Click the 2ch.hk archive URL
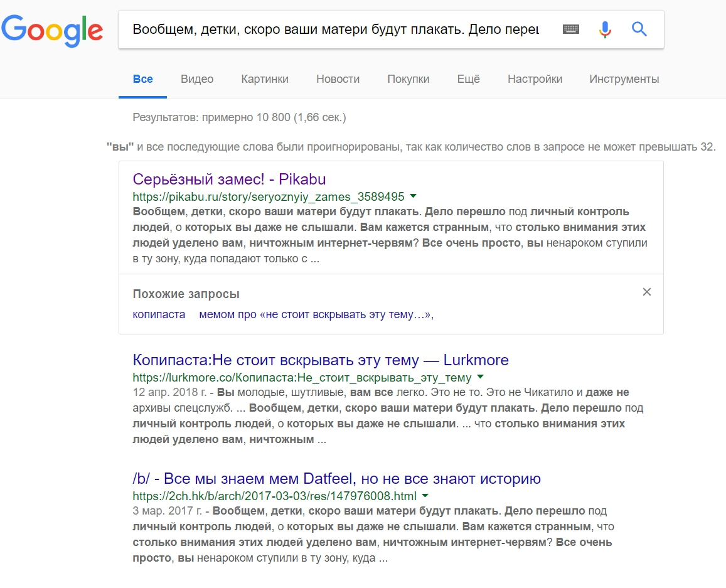 pyautogui.click(x=275, y=496)
